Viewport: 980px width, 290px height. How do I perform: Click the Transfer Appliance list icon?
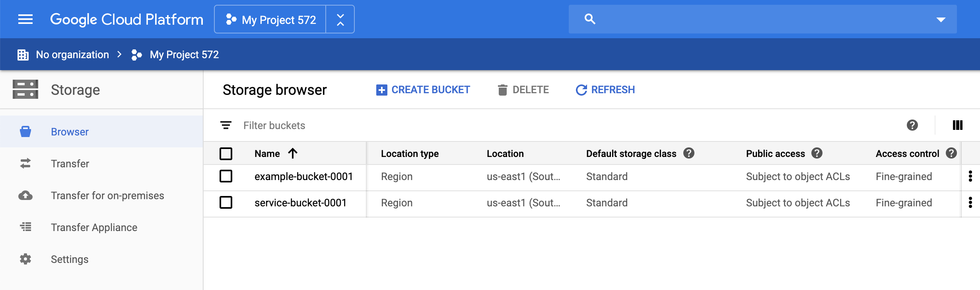click(x=25, y=227)
